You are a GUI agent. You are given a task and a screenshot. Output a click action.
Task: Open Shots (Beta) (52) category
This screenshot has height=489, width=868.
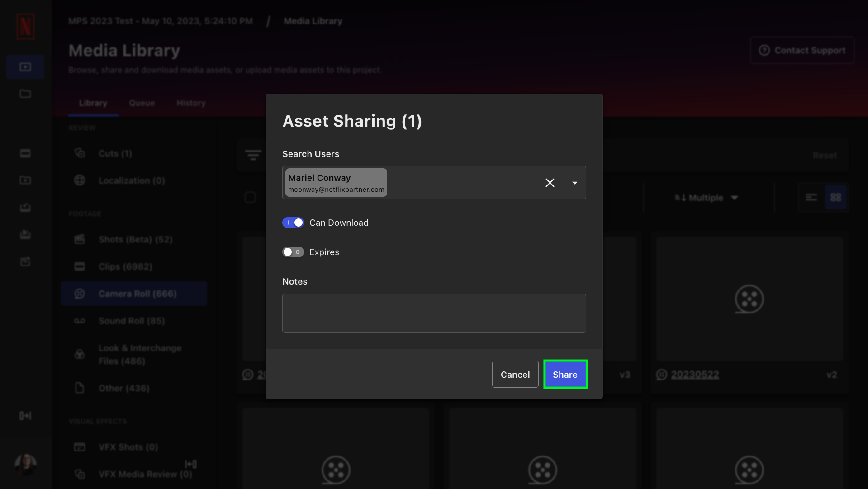(134, 239)
